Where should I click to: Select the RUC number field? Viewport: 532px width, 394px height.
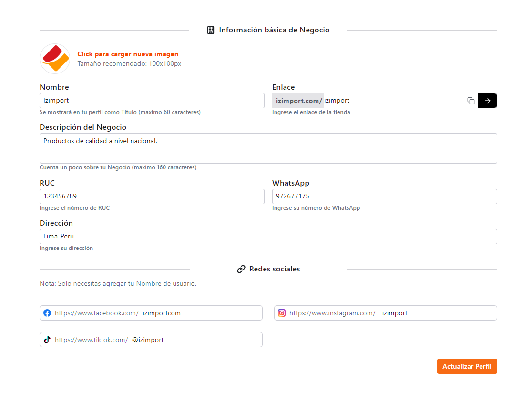(152, 197)
